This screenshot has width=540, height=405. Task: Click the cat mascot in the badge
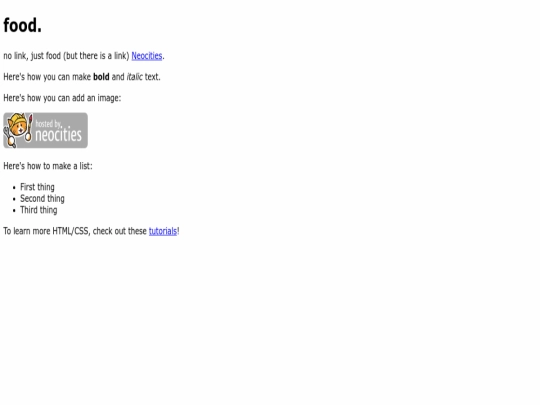pos(18,126)
